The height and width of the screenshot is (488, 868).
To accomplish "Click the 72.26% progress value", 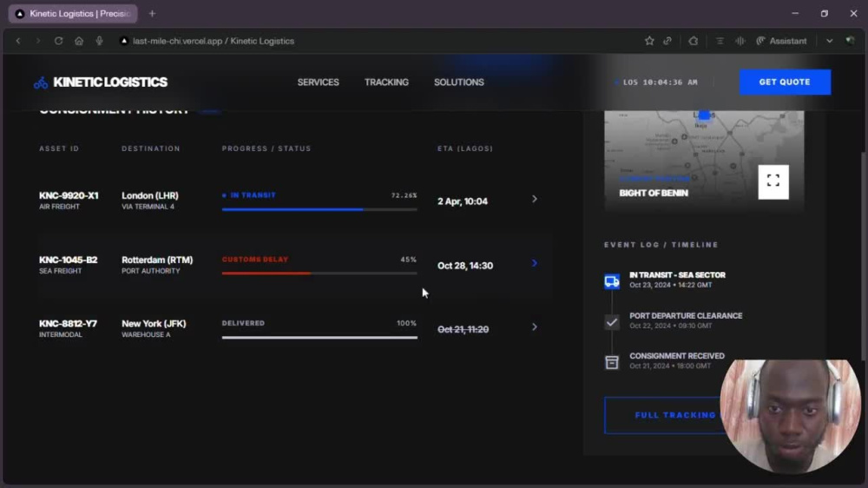I will [x=404, y=195].
